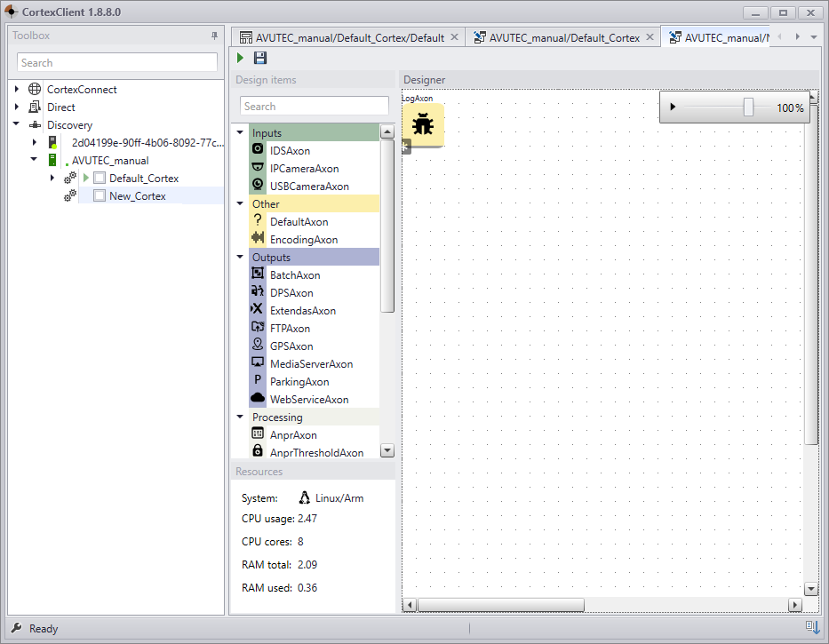
Task: Select the EncodingAxon icon
Action: pyautogui.click(x=258, y=238)
